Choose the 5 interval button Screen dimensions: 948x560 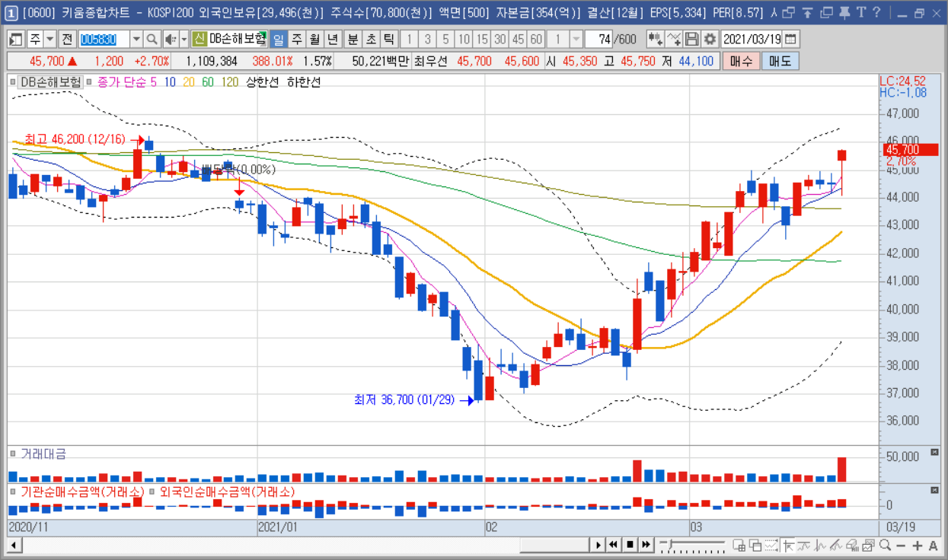pos(445,39)
